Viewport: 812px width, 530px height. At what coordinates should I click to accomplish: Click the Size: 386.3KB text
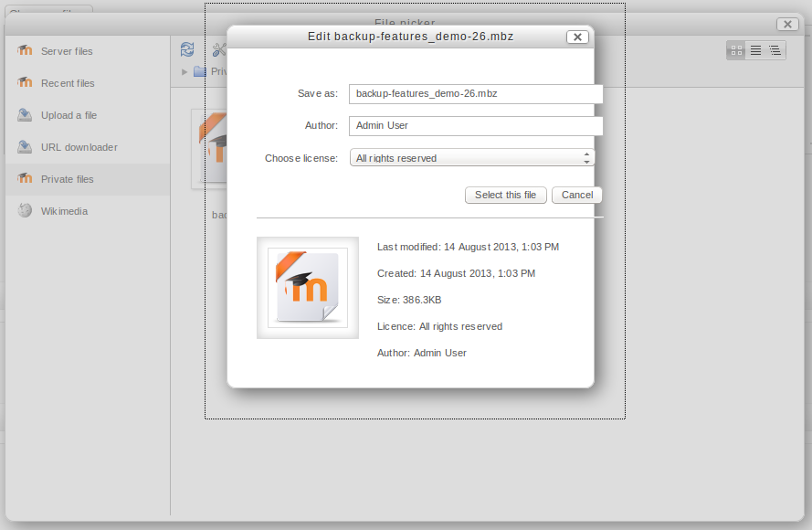click(x=409, y=300)
